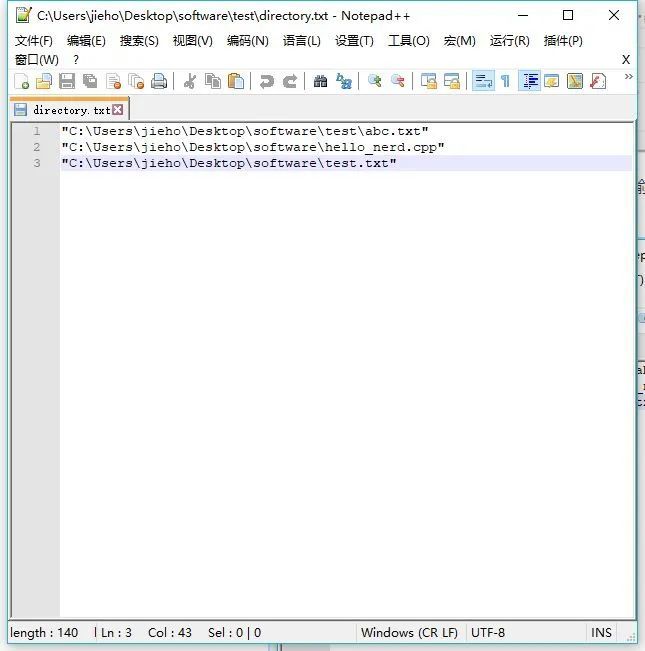Open the 搜索(S) menu
Image resolution: width=645 pixels, height=651 pixels.
pyautogui.click(x=139, y=41)
